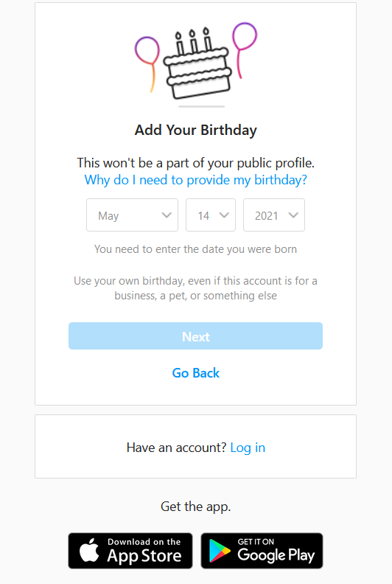392x584 pixels.
Task: Click Get it on Google Play badge
Action: pyautogui.click(x=262, y=551)
